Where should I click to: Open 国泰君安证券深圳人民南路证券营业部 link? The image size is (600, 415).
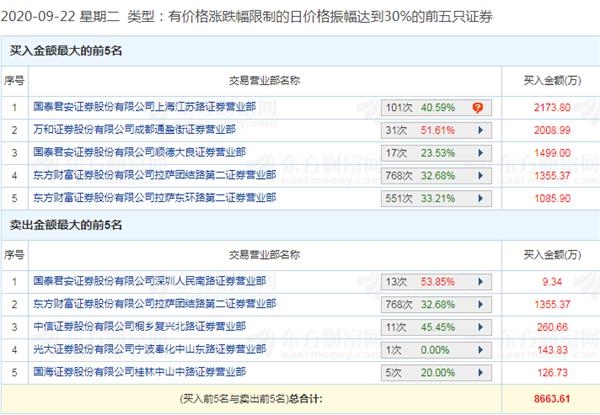click(150, 281)
